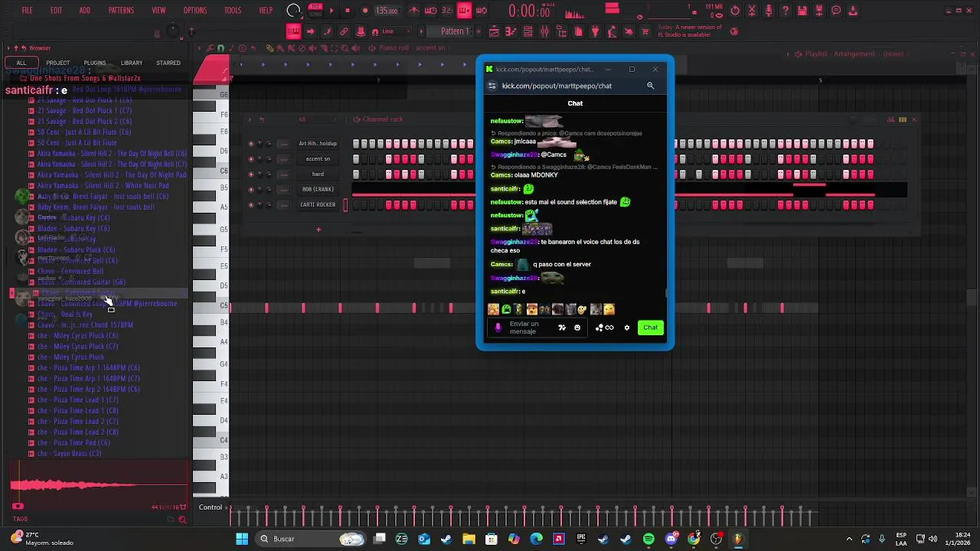The height and width of the screenshot is (551, 980).
Task: Click the link chain icon in toolbar
Action: (345, 31)
